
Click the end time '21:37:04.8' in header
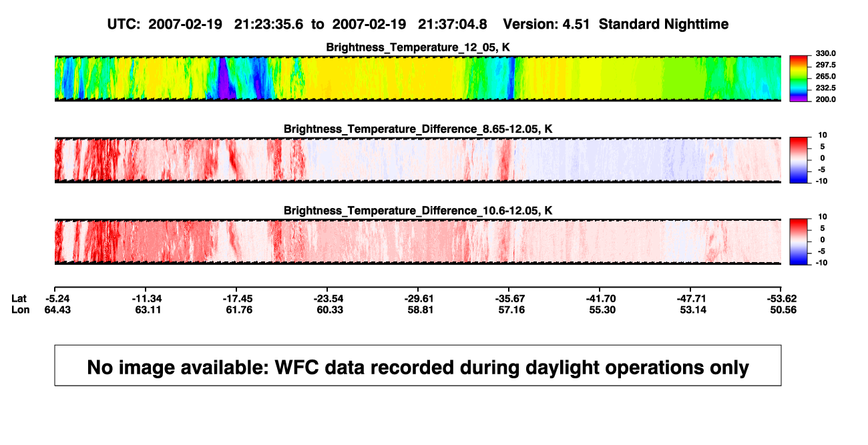click(452, 24)
